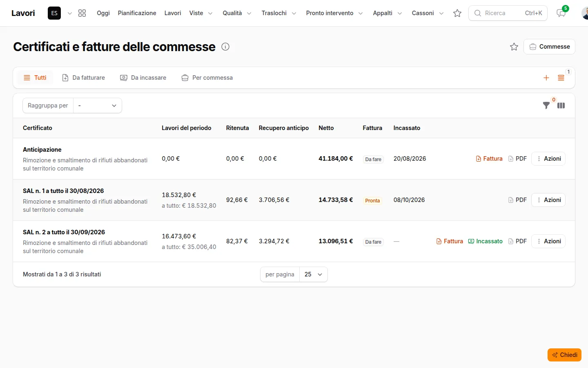
Task: Open the Appalti dropdown
Action: tap(388, 13)
